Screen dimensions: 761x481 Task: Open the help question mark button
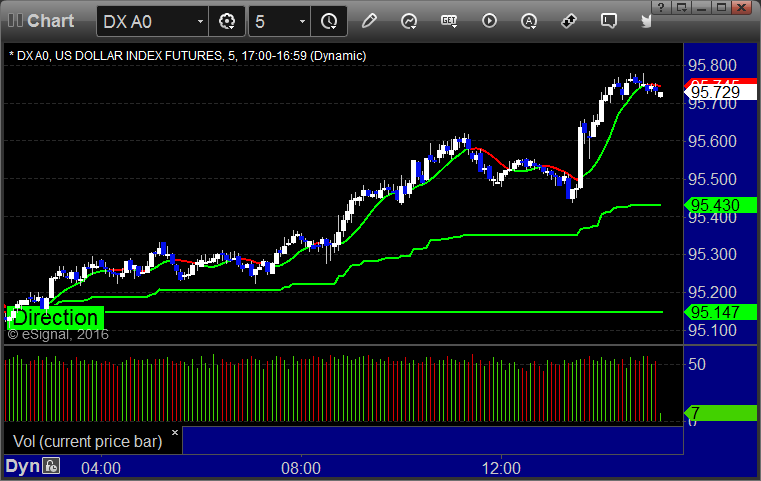pos(661,7)
